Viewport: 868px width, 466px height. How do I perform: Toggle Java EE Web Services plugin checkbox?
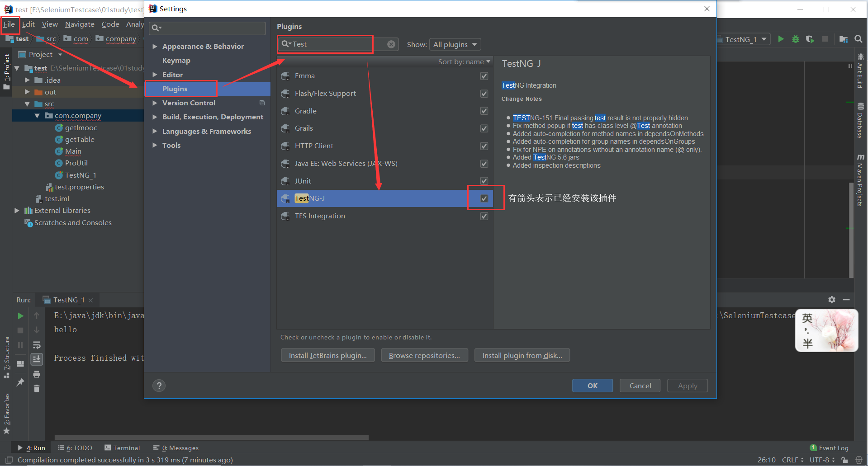pos(484,164)
